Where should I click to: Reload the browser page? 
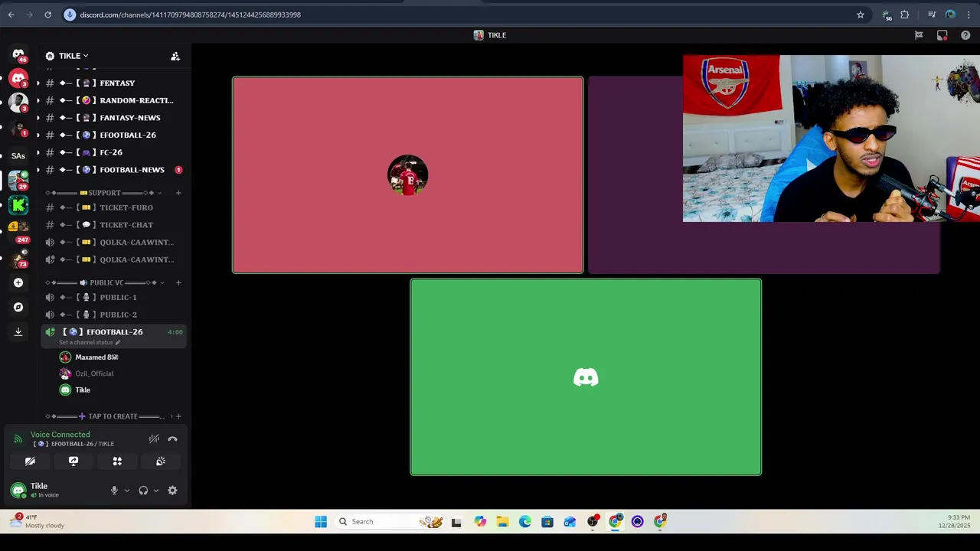point(47,15)
